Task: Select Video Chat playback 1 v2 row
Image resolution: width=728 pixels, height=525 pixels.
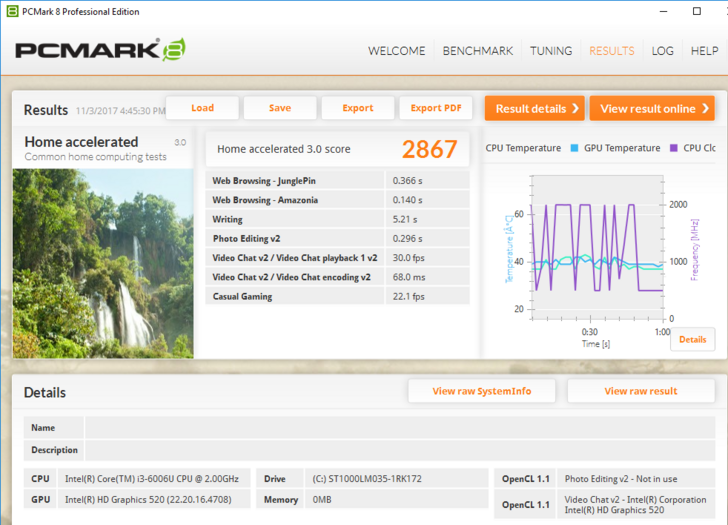Action: (338, 258)
